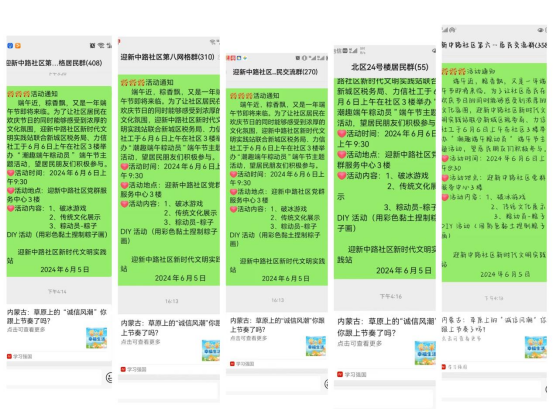
Task: Tap 学习强国 source icon in the 408-member chat
Action: point(9,356)
